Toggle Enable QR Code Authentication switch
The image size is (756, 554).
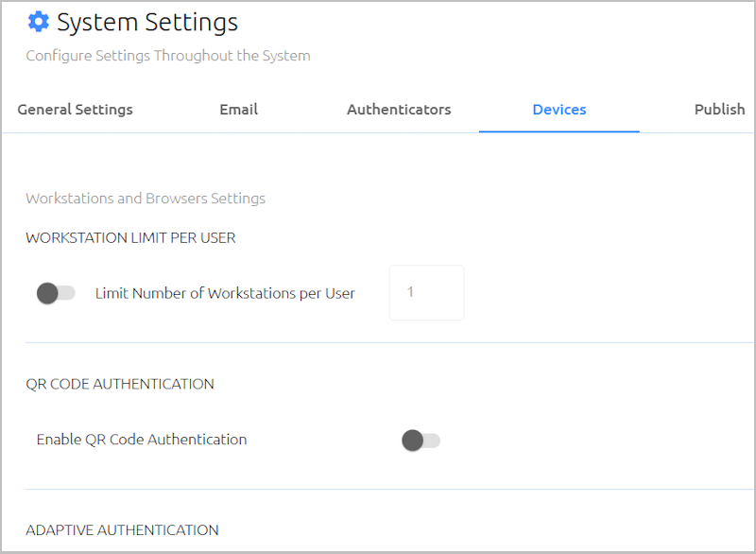pos(421,441)
